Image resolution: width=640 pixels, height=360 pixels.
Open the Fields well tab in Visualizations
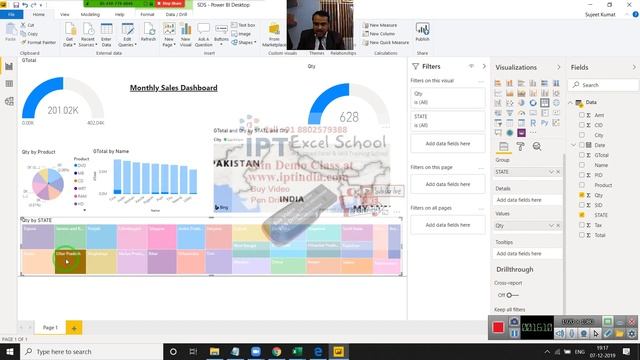504,146
